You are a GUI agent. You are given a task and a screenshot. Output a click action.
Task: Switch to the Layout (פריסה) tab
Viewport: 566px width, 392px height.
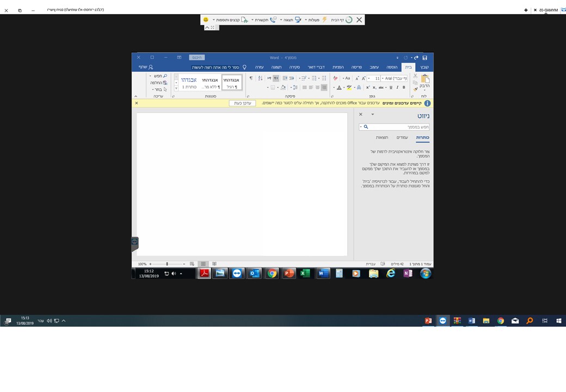pos(356,67)
